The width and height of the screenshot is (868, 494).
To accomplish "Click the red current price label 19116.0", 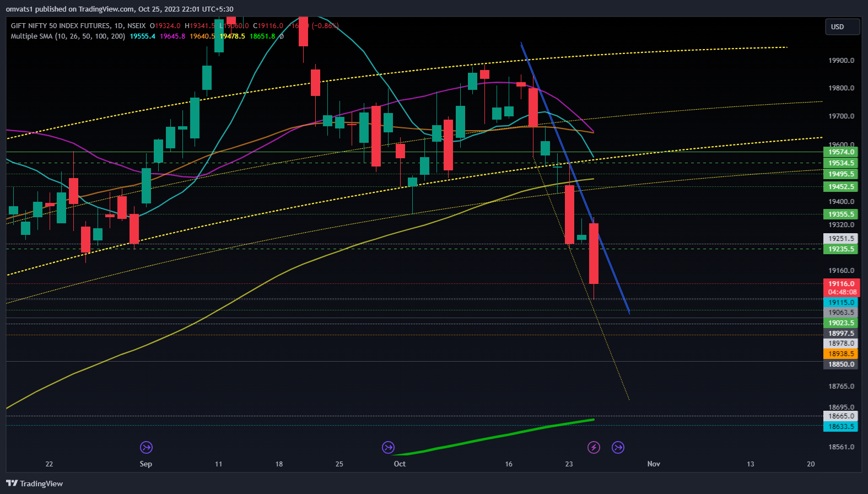I will tap(842, 284).
